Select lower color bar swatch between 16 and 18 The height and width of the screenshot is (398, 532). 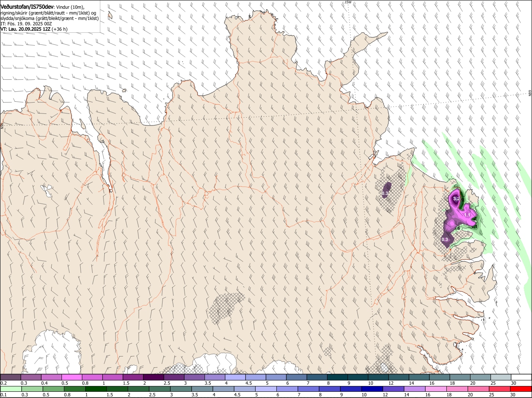pyautogui.click(x=436, y=389)
